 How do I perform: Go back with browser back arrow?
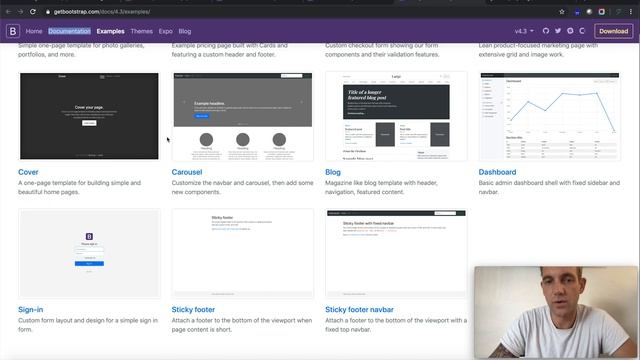8,12
